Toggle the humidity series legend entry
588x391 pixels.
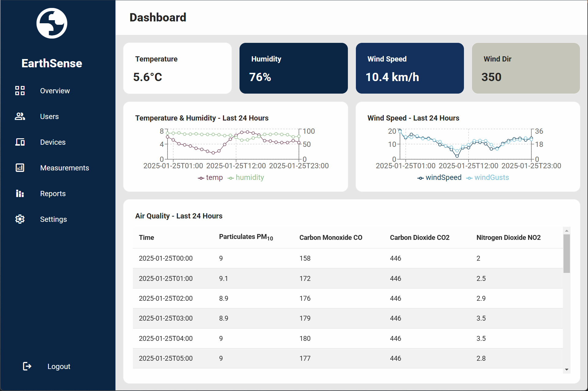point(246,178)
